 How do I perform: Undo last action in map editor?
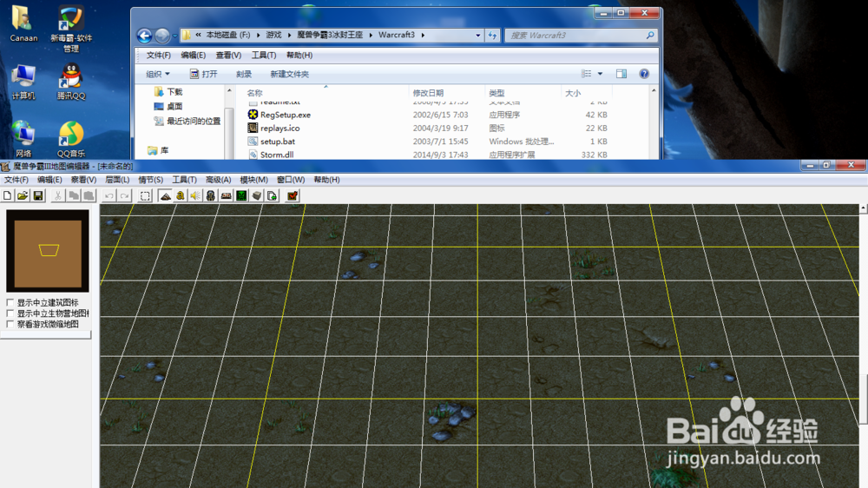tap(109, 195)
